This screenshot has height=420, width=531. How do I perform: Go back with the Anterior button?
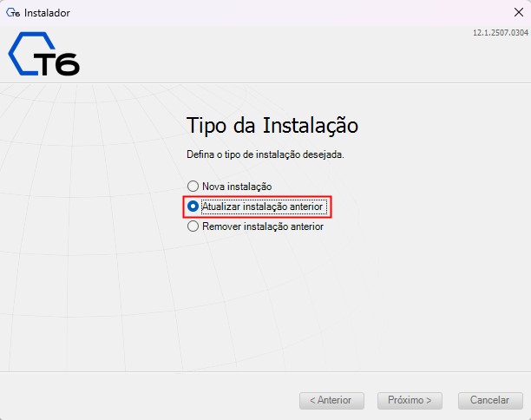331,401
